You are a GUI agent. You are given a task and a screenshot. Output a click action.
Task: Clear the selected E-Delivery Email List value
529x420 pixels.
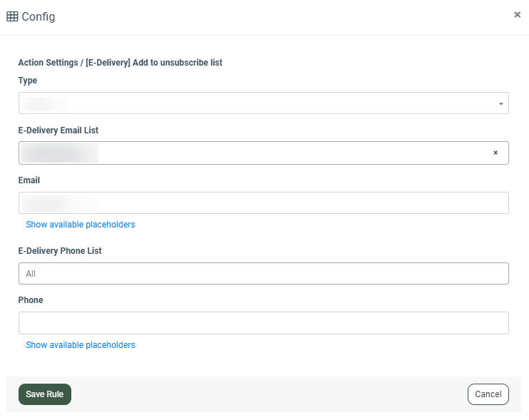click(495, 153)
